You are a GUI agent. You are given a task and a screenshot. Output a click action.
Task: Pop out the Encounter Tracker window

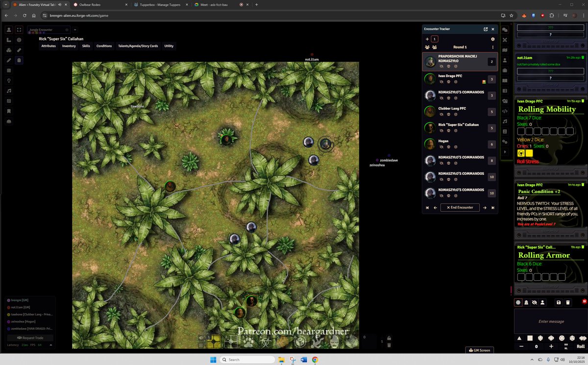(486, 29)
